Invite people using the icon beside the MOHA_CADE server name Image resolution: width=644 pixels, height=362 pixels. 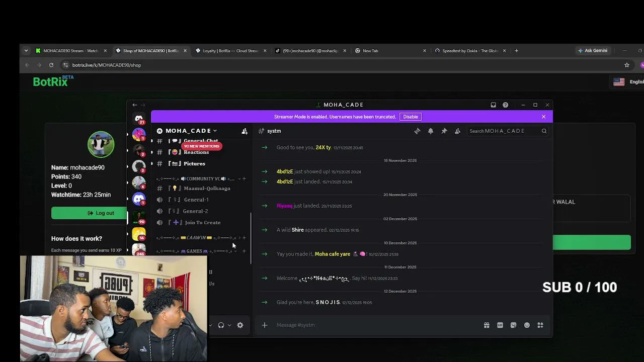(245, 131)
